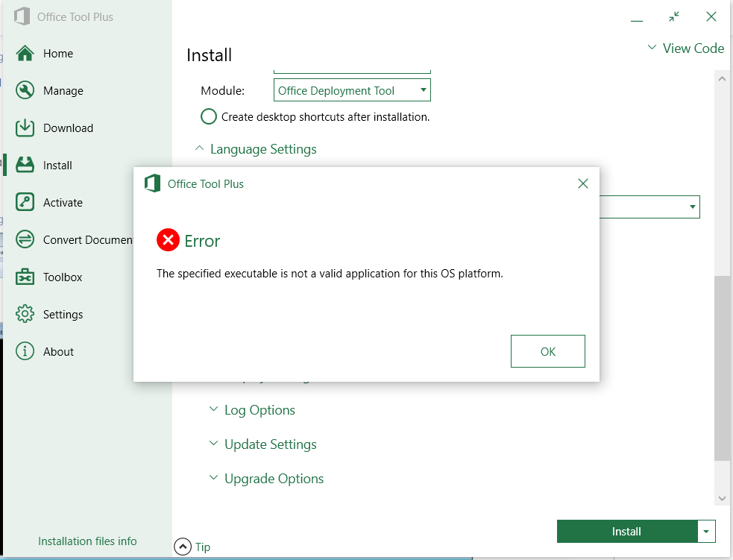Expand the View Code panel
The height and width of the screenshot is (560, 733).
[x=686, y=48]
